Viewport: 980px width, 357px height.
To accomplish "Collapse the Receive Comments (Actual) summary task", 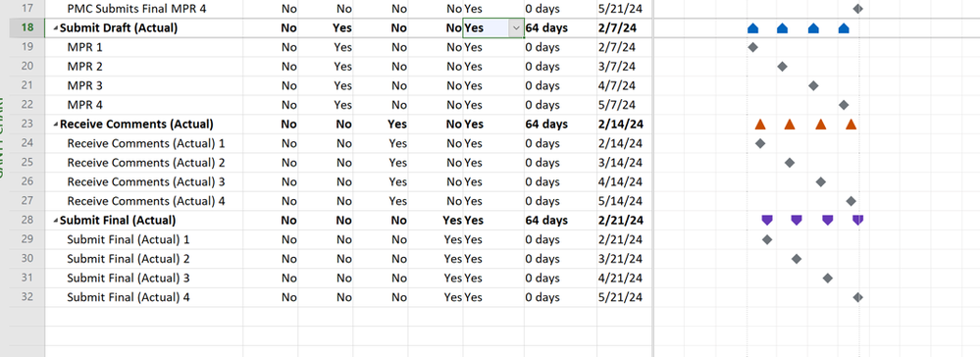I will [x=56, y=125].
